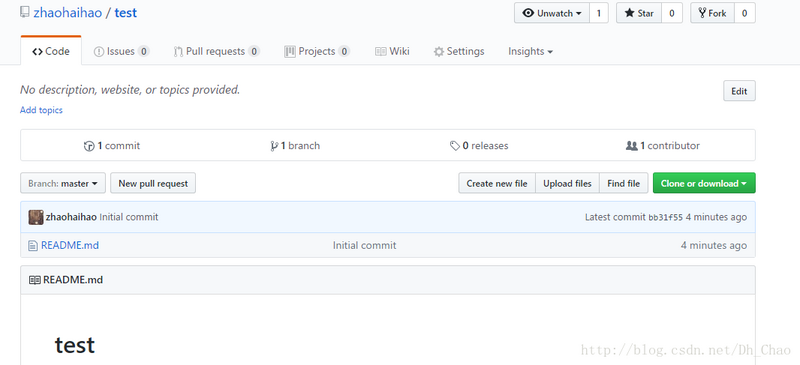Click the file icon beside README.md row
Viewport: 800px width, 365px height.
coord(33,246)
